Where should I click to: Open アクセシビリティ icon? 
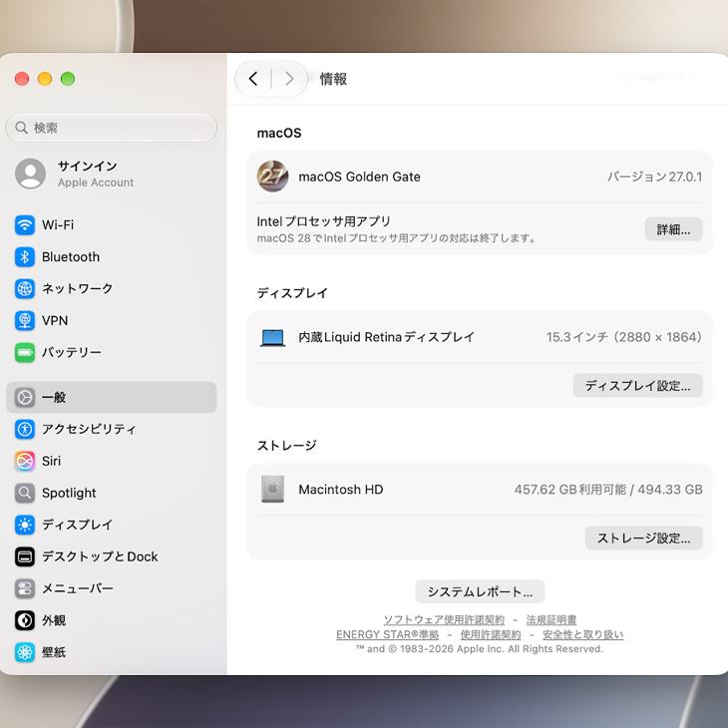point(25,429)
